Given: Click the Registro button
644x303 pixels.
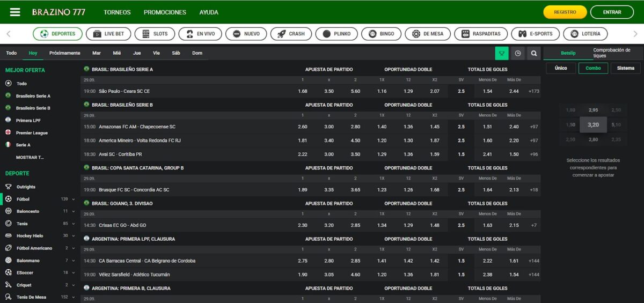Looking at the screenshot, I should click(565, 12).
